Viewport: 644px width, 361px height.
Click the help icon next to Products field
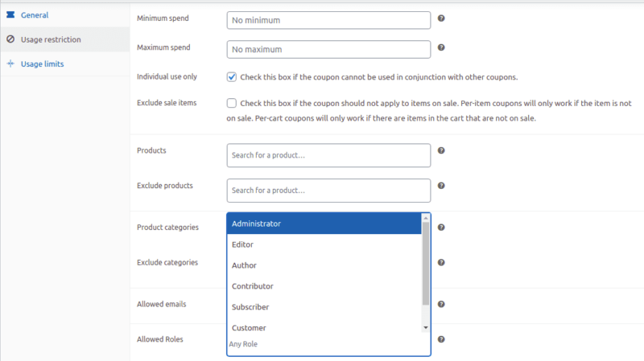(441, 150)
